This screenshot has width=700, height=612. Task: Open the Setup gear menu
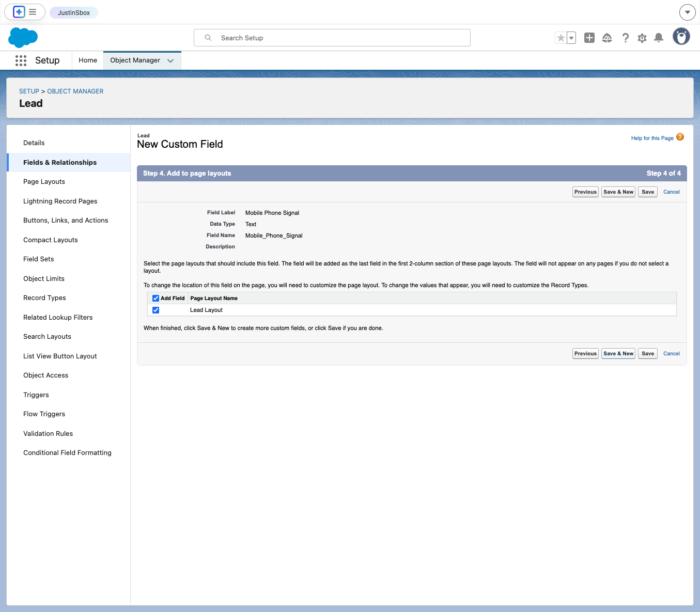pyautogui.click(x=642, y=38)
